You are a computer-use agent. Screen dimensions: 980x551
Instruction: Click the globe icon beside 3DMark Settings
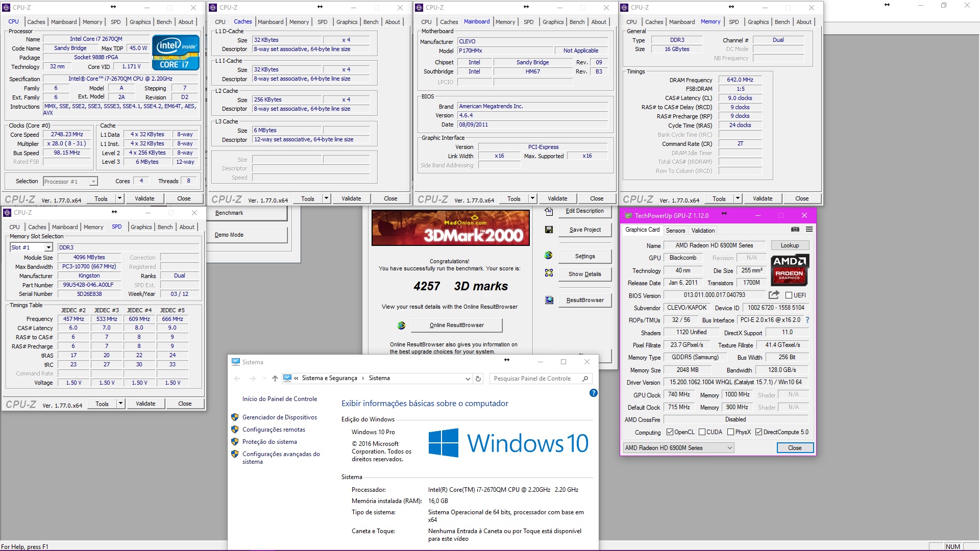point(549,255)
